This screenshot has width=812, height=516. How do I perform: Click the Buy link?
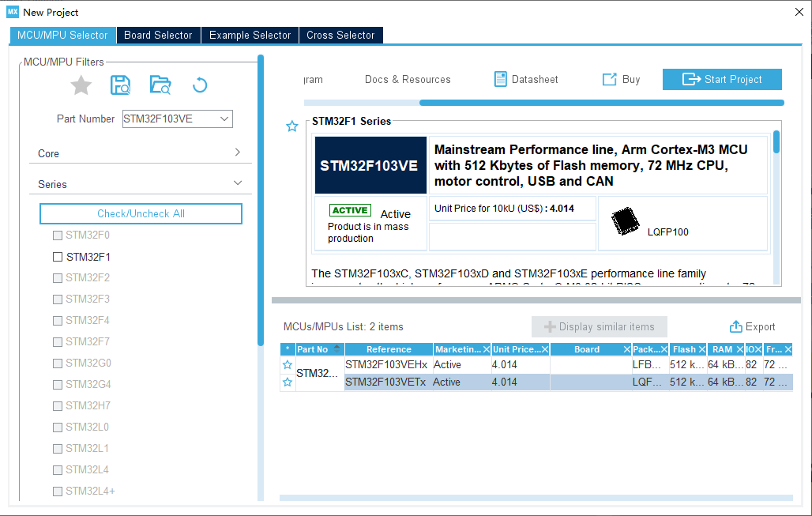coord(631,79)
